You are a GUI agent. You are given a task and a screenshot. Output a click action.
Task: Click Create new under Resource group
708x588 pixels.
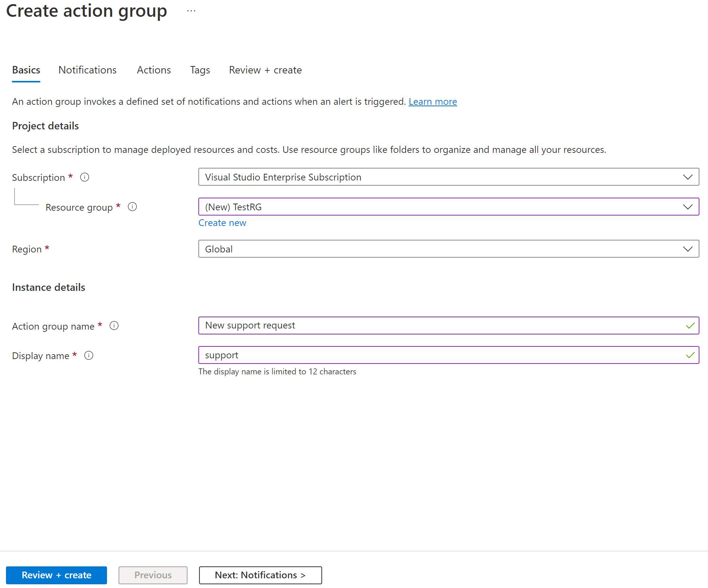222,223
